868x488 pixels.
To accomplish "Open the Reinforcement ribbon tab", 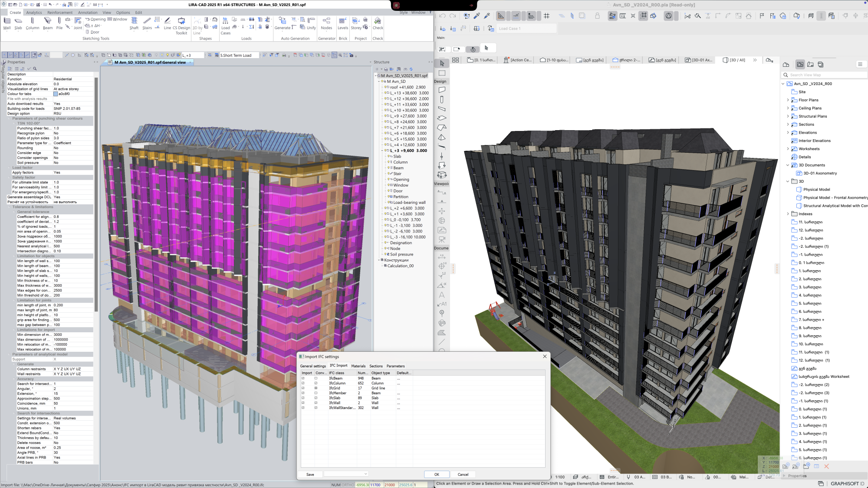I will [x=60, y=13].
